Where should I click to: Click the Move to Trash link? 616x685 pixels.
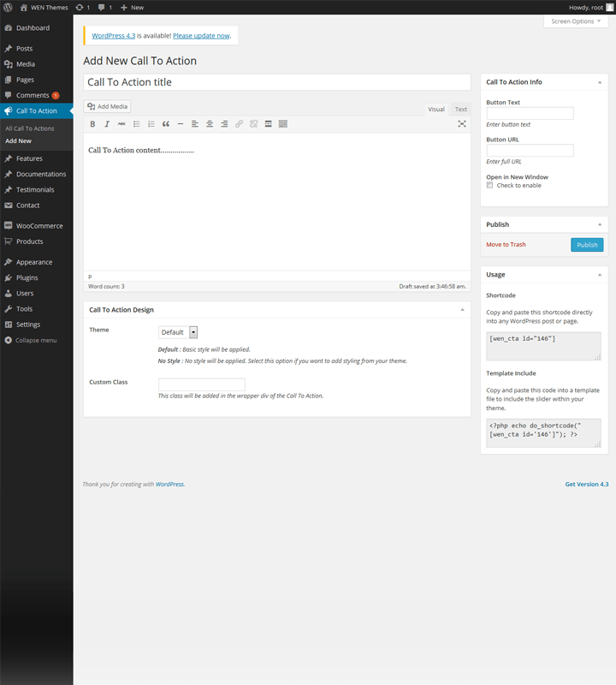(x=506, y=245)
